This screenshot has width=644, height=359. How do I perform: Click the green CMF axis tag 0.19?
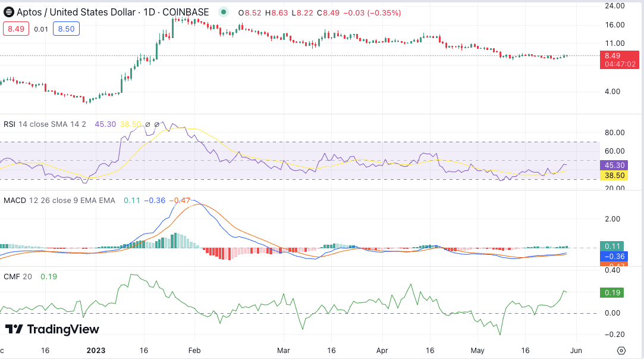612,293
